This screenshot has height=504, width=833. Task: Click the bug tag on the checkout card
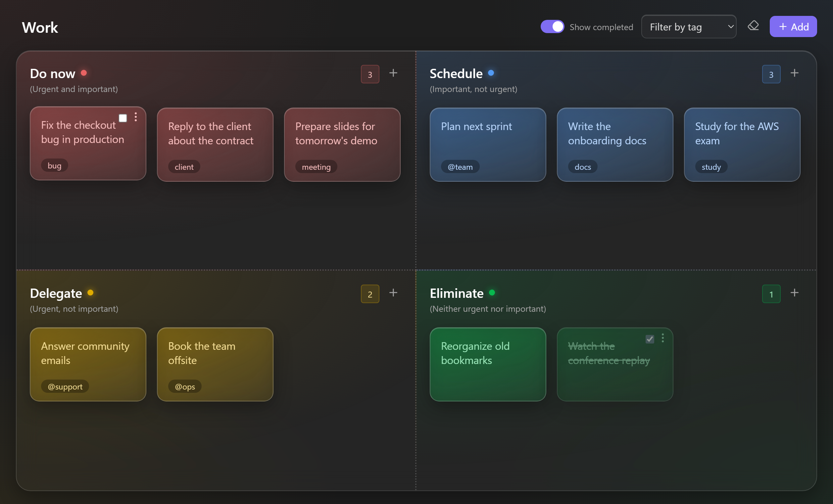[54, 165]
